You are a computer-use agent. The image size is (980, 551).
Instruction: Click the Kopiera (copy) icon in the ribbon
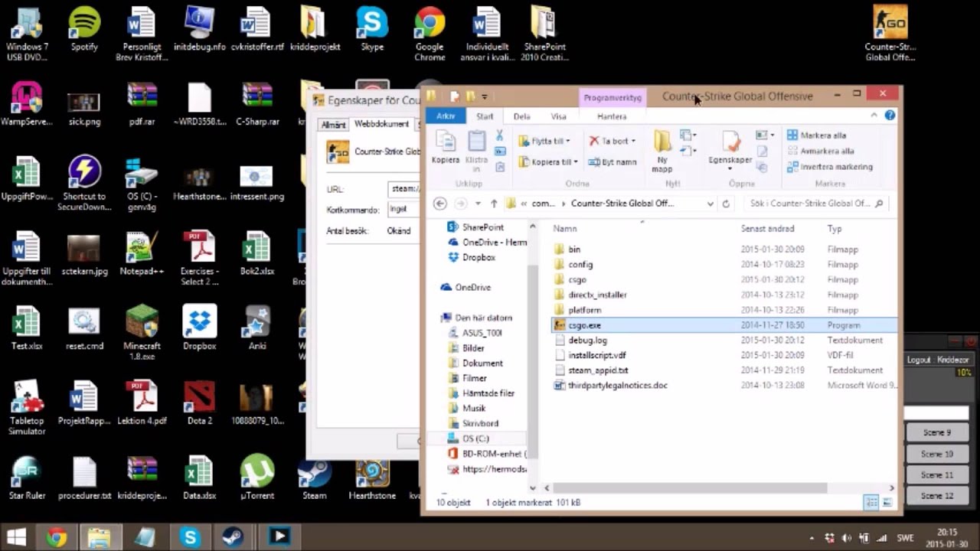(x=445, y=142)
